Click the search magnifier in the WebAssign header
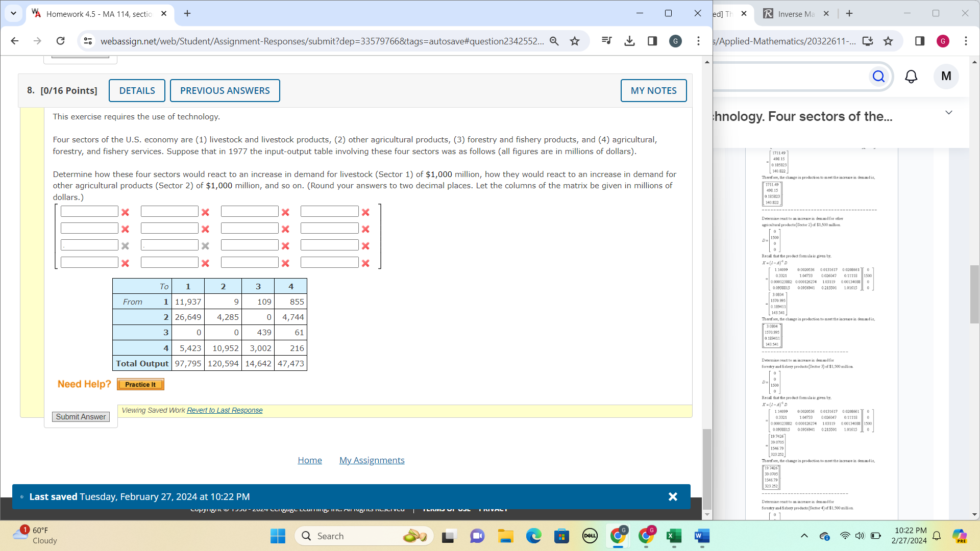The height and width of the screenshot is (551, 980). click(x=879, y=77)
